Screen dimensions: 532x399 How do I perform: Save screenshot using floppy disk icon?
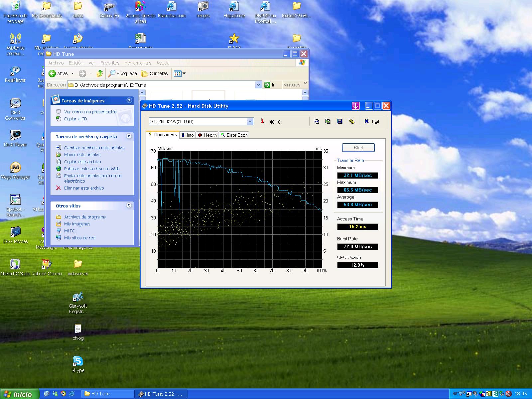click(x=339, y=121)
